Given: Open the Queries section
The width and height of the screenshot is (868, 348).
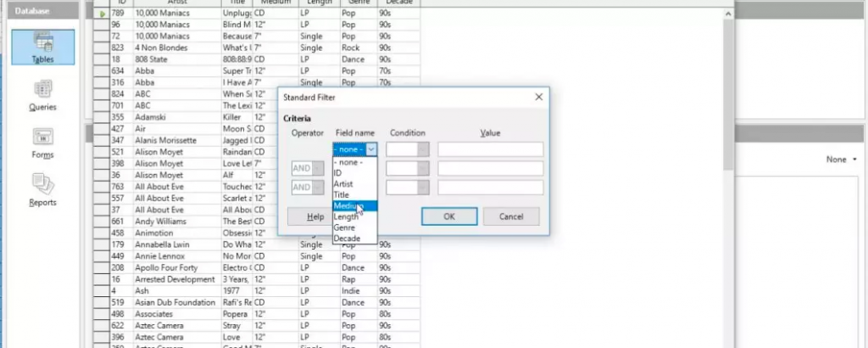Looking at the screenshot, I should (42, 95).
